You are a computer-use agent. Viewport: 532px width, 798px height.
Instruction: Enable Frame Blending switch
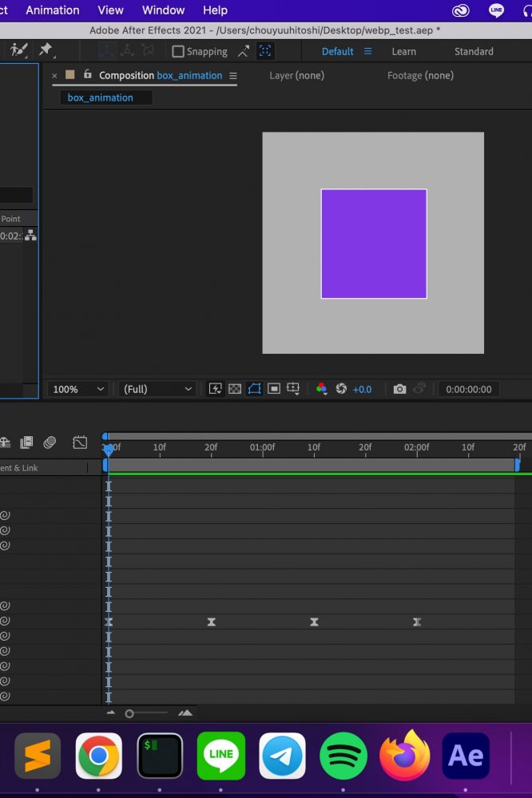point(27,443)
